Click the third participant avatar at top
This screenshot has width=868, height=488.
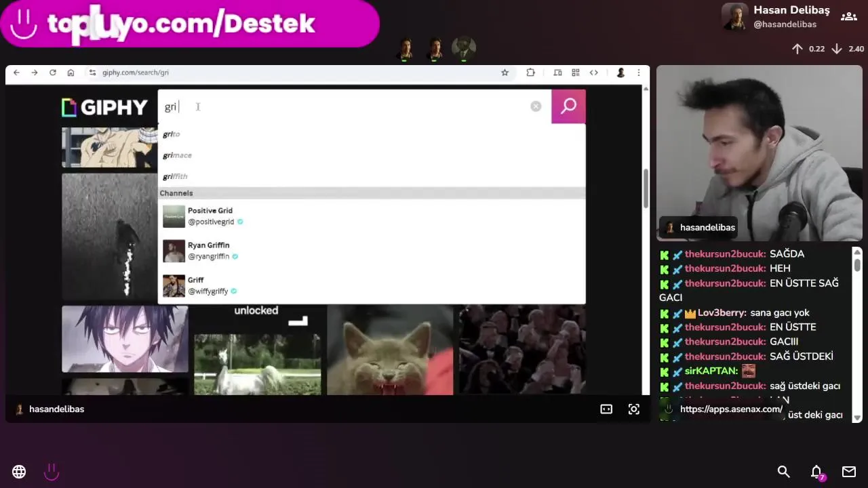coord(464,49)
